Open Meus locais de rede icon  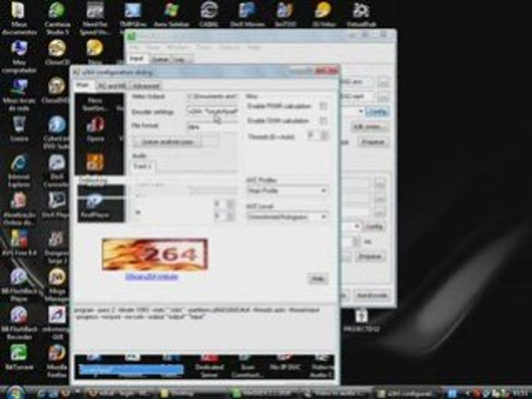(x=19, y=94)
